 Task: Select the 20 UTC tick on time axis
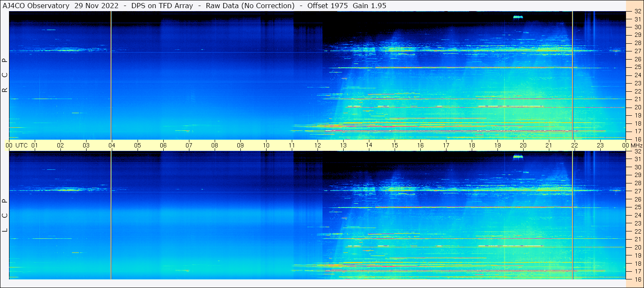coord(523,145)
